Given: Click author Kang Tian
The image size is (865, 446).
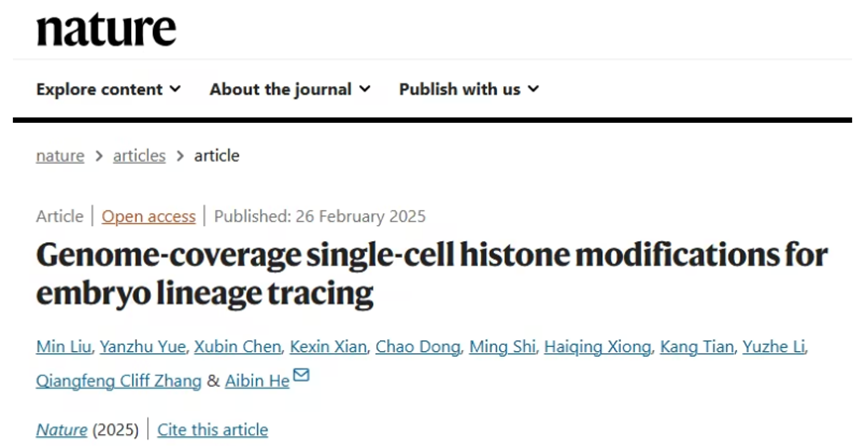Looking at the screenshot, I should pyautogui.click(x=697, y=347).
